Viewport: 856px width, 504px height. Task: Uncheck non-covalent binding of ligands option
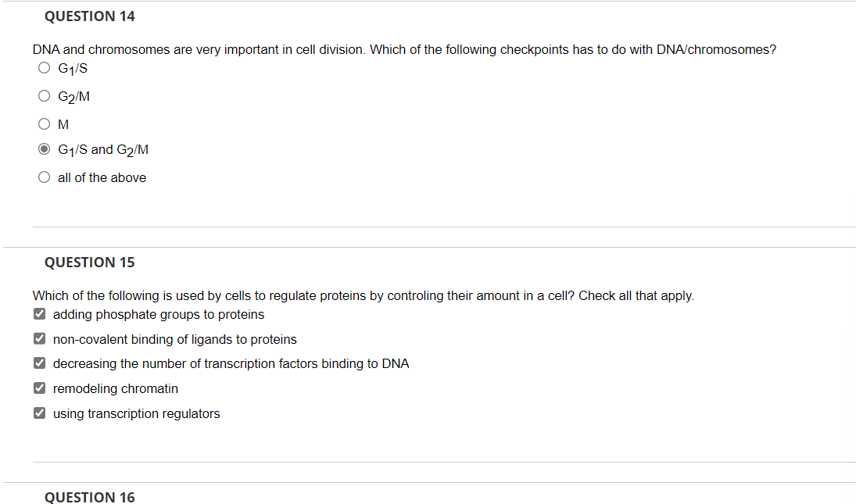(39, 338)
